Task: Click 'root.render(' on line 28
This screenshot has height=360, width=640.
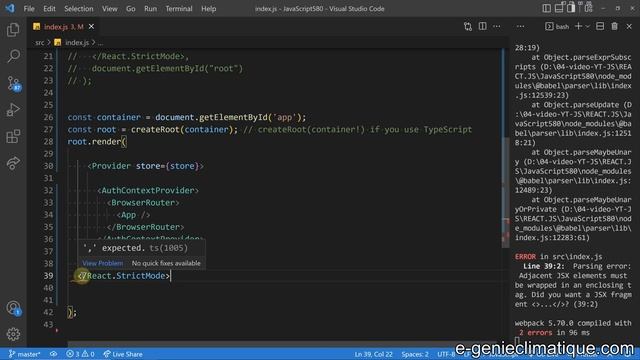Action: pyautogui.click(x=97, y=142)
